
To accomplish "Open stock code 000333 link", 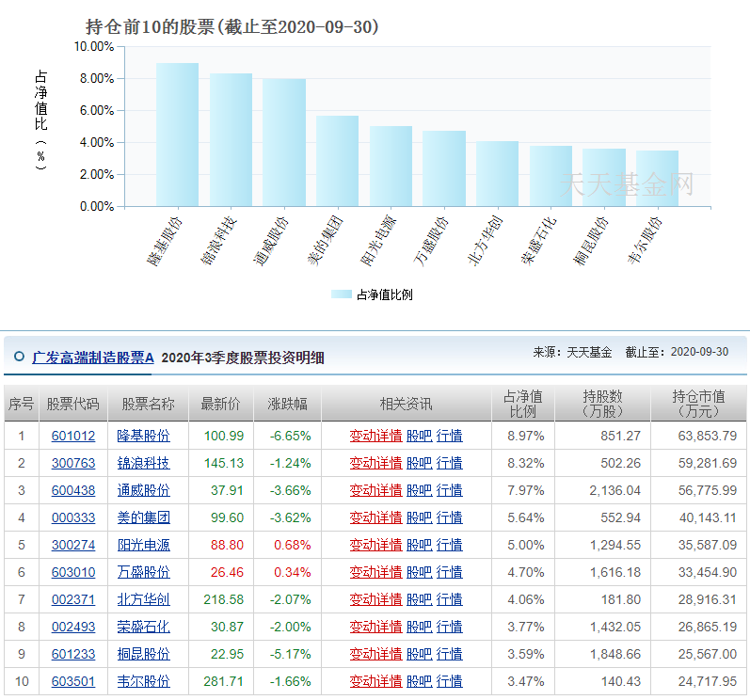I will coord(73,517).
